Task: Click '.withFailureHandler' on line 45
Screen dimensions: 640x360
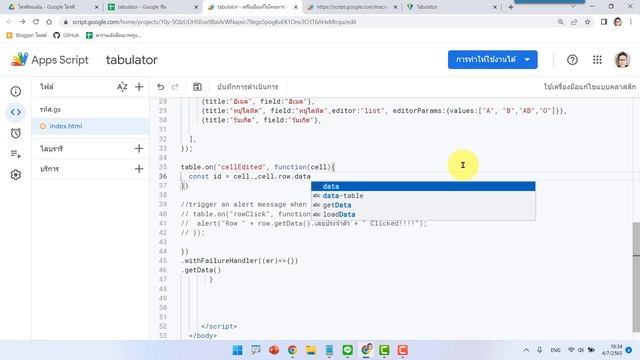Action: [240, 260]
